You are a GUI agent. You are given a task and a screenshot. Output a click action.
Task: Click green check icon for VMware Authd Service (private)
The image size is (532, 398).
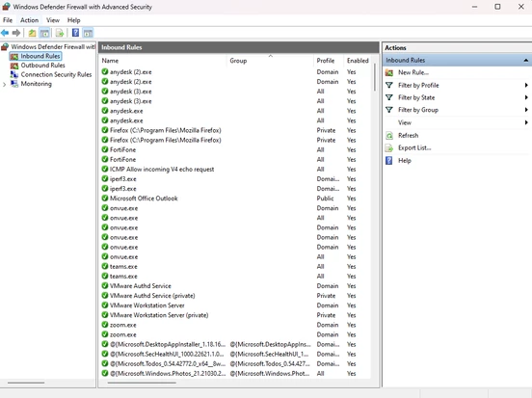105,296
